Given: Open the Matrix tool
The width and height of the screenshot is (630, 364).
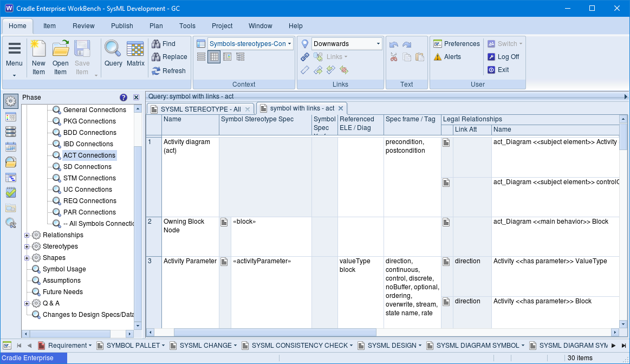Looking at the screenshot, I should pyautogui.click(x=135, y=54).
